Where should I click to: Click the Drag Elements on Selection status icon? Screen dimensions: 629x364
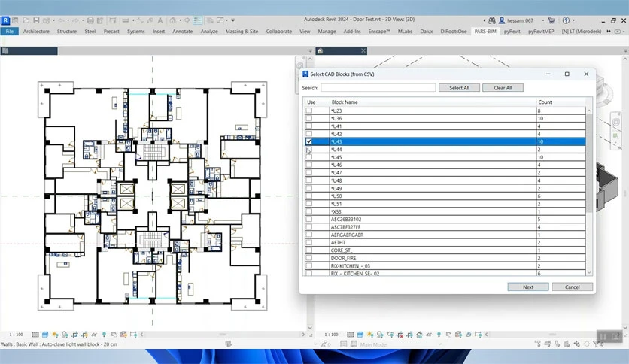[577, 344]
